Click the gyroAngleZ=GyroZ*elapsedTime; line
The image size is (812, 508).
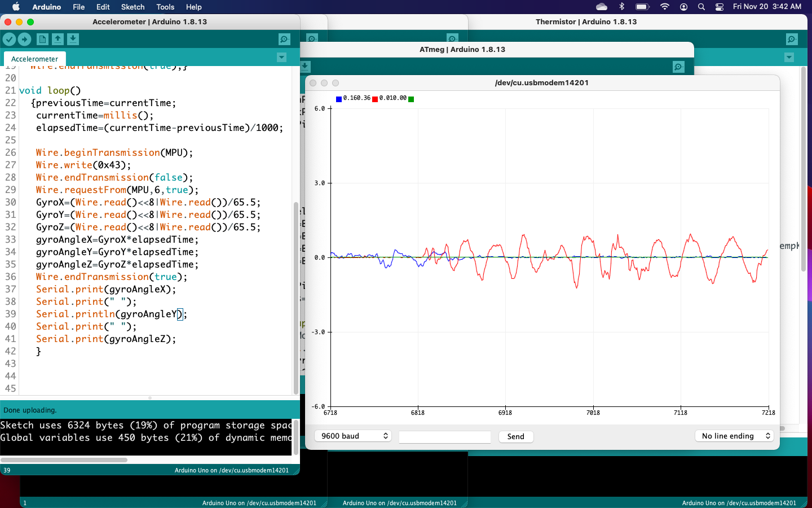coord(117,264)
